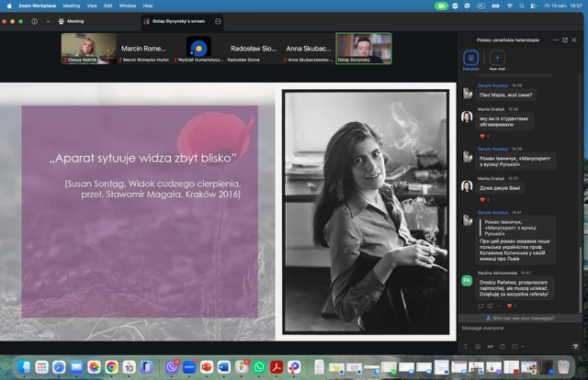Launch Google Chrome from the Dock

click(111, 367)
